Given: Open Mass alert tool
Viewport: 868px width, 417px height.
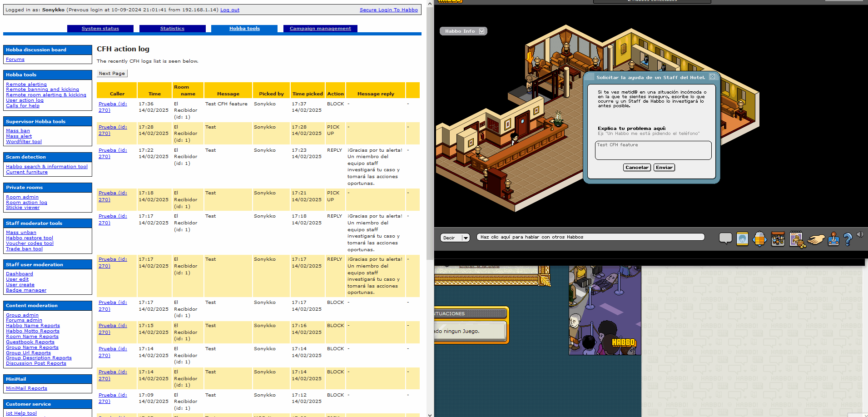Looking at the screenshot, I should coord(19,136).
